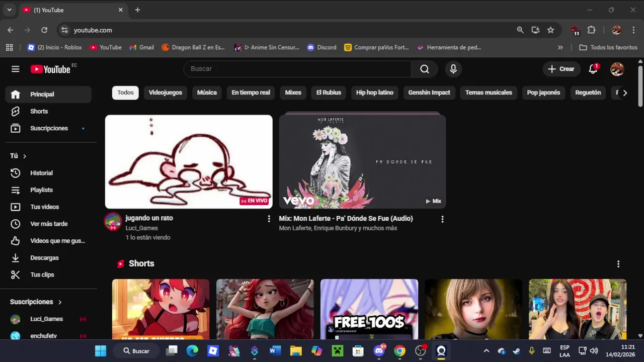Open File Explorer from taskbar
Viewport: 644px width, 362px height.
tap(296, 351)
